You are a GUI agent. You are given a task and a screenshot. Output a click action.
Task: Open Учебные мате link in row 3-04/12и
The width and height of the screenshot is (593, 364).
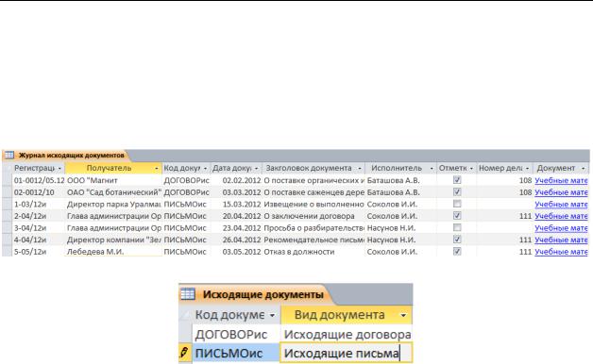coord(561,228)
